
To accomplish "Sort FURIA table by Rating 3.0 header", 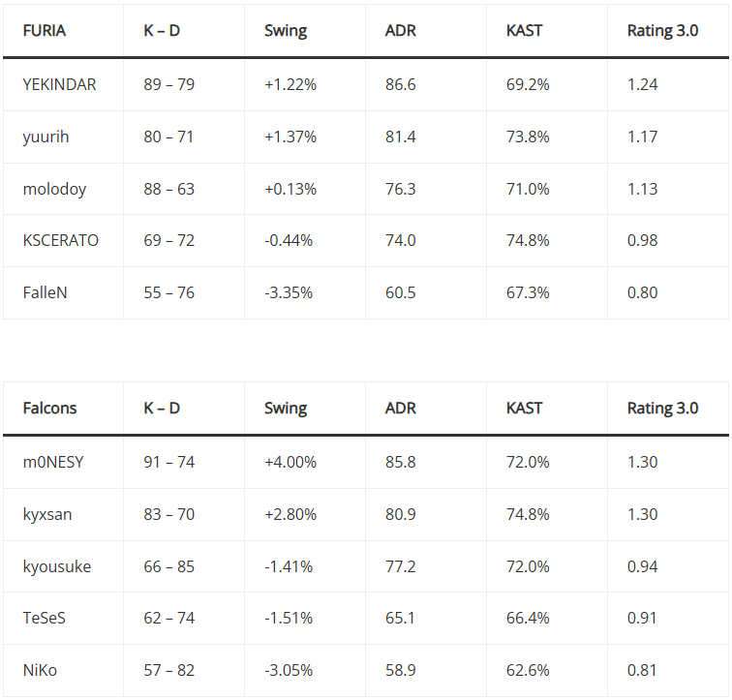I will [x=662, y=30].
